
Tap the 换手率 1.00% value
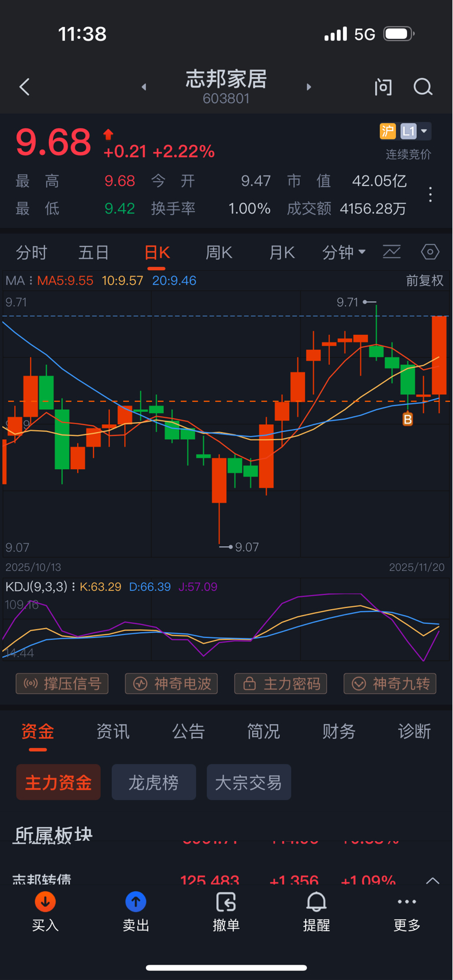click(x=250, y=209)
